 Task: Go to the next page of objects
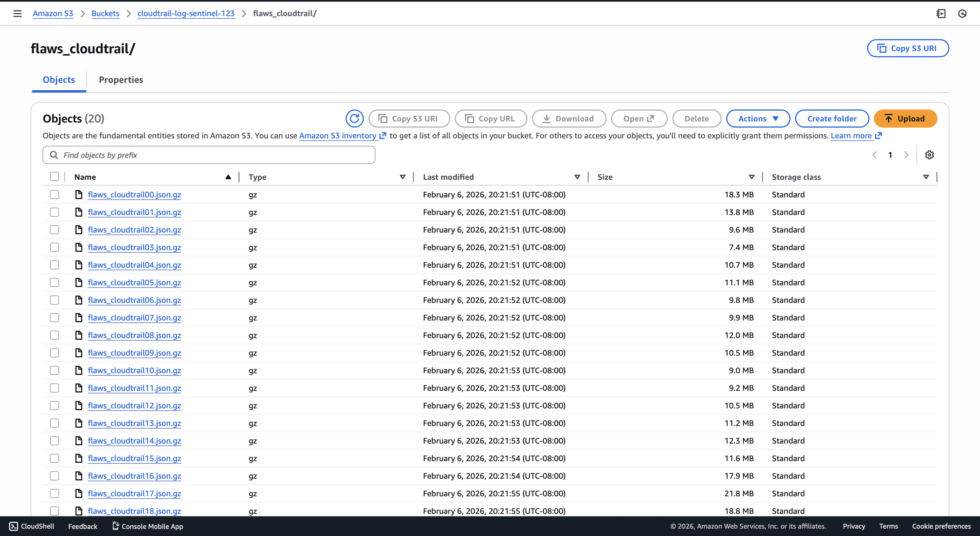click(x=906, y=155)
